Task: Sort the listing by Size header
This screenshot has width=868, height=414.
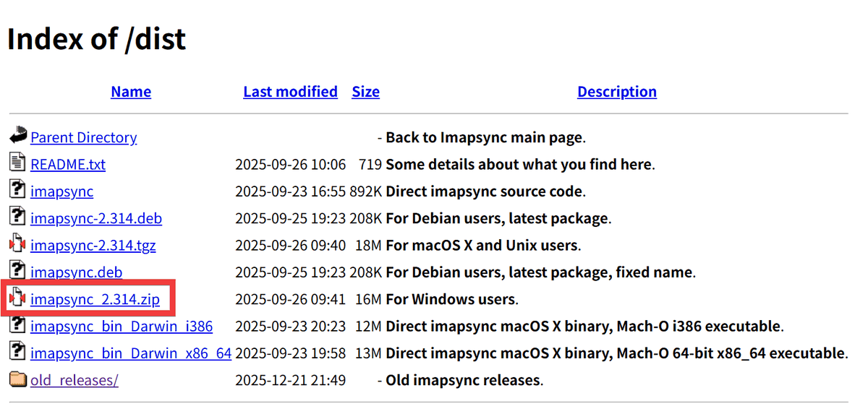Action: 365,92
